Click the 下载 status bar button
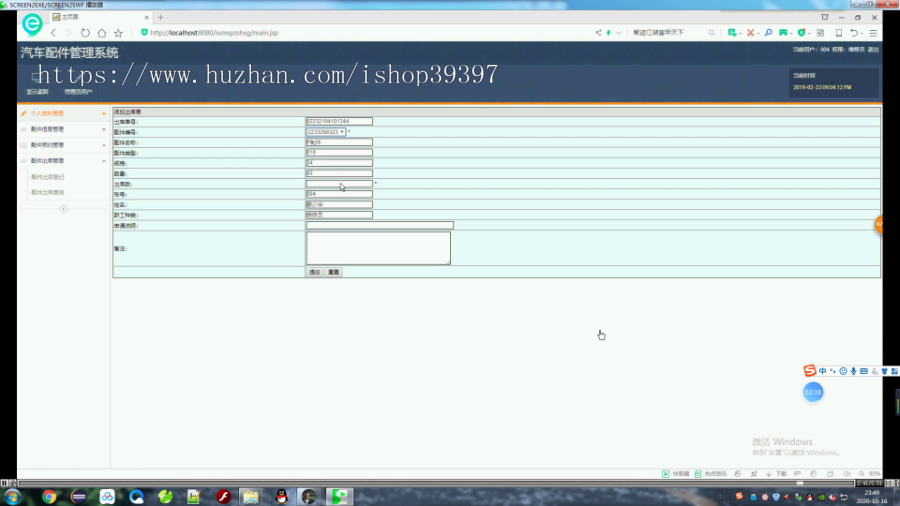The image size is (900, 506). [777, 474]
